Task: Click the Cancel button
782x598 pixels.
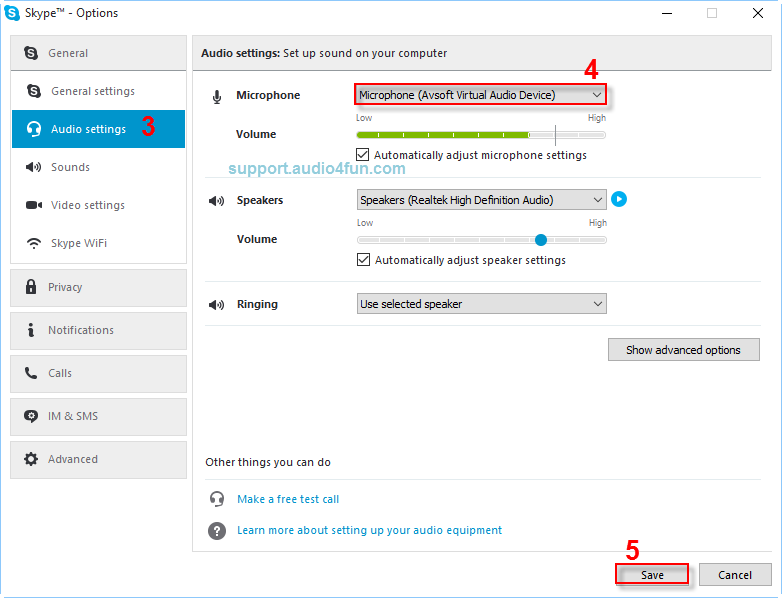Action: 735,575
